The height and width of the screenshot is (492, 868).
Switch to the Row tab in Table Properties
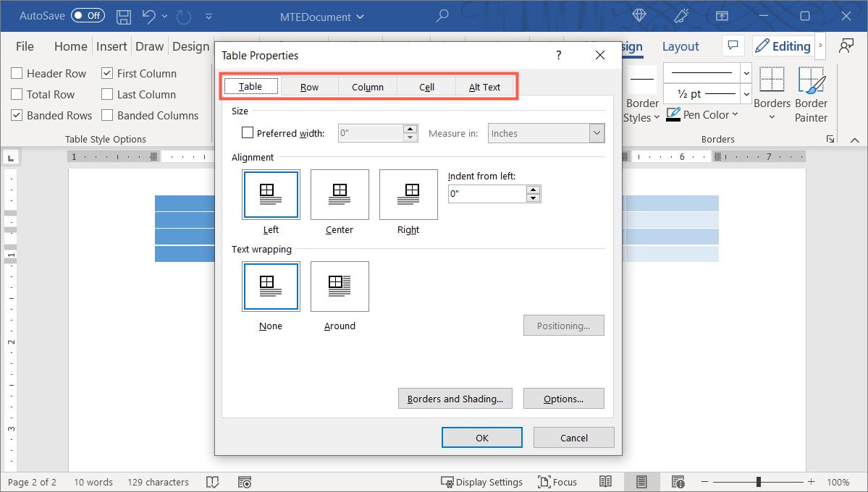[x=309, y=86]
